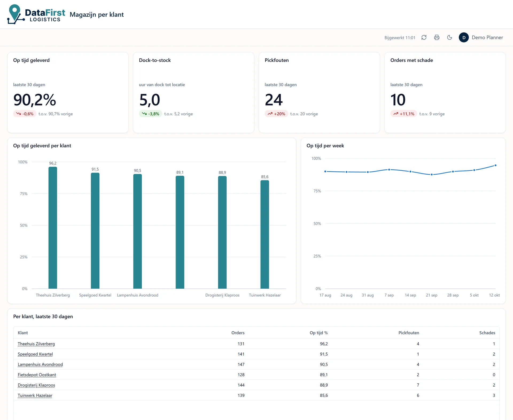Click the -0,6% trend badge
The image size is (513, 420).
[25, 114]
